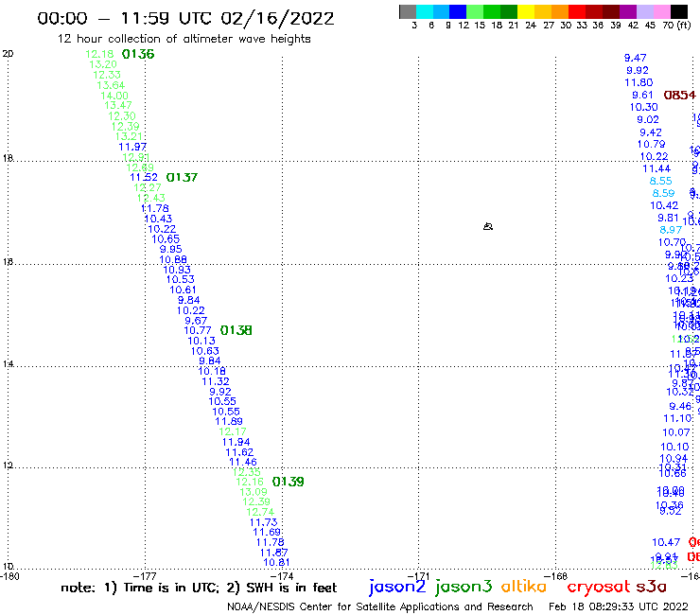Image resolution: width=700 pixels, height=615 pixels.
Task: Click the 11.32 wave height value
Action: 216,382
